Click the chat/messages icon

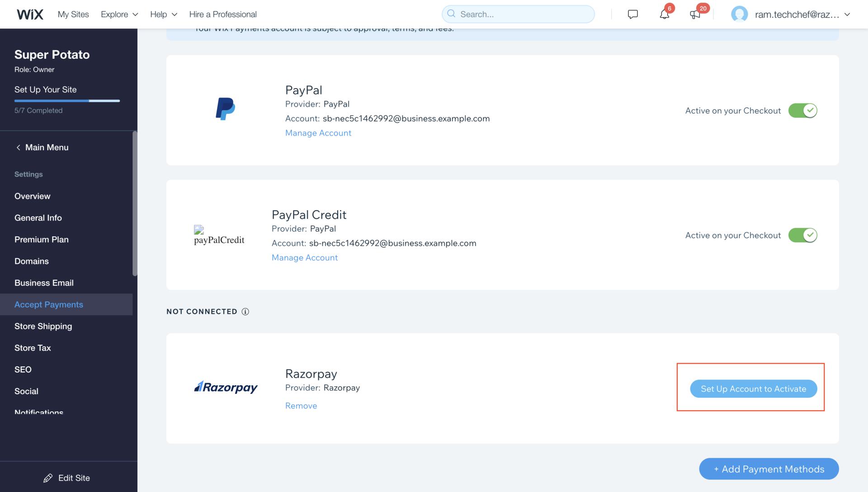pyautogui.click(x=632, y=14)
